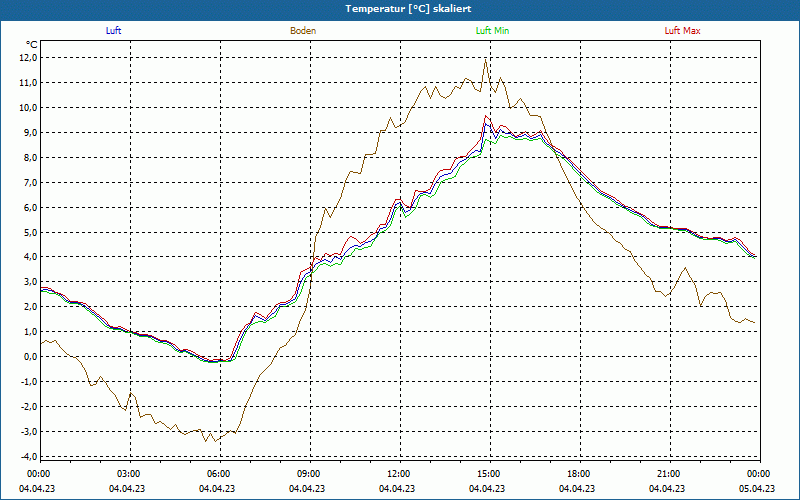Click the '10,0' y-axis value
This screenshot has width=800, height=500.
coord(29,108)
